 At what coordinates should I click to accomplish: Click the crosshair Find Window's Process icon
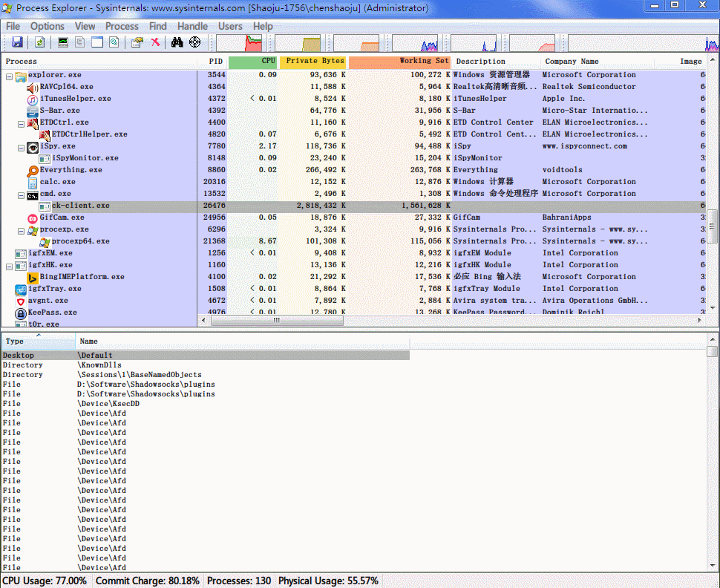pos(195,42)
